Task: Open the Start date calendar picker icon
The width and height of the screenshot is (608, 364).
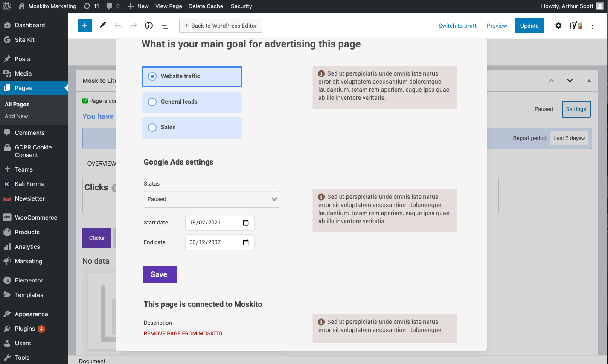Action: (x=246, y=223)
